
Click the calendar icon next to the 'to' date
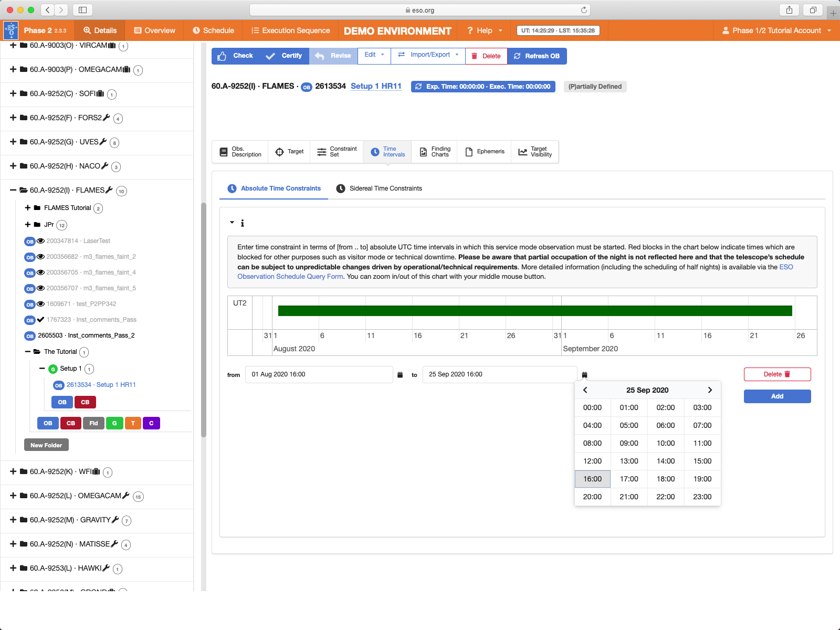coord(584,375)
